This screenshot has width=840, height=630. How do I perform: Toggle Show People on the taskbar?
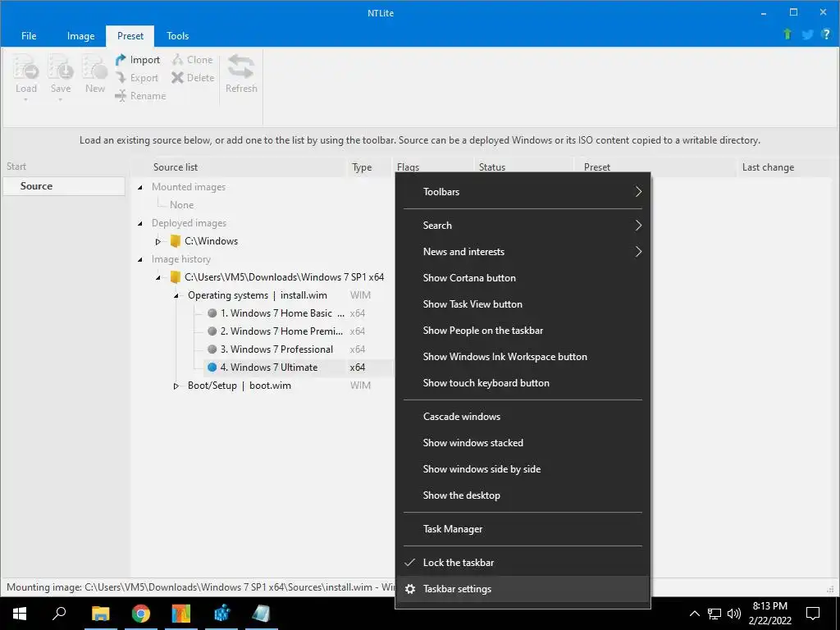point(523,331)
